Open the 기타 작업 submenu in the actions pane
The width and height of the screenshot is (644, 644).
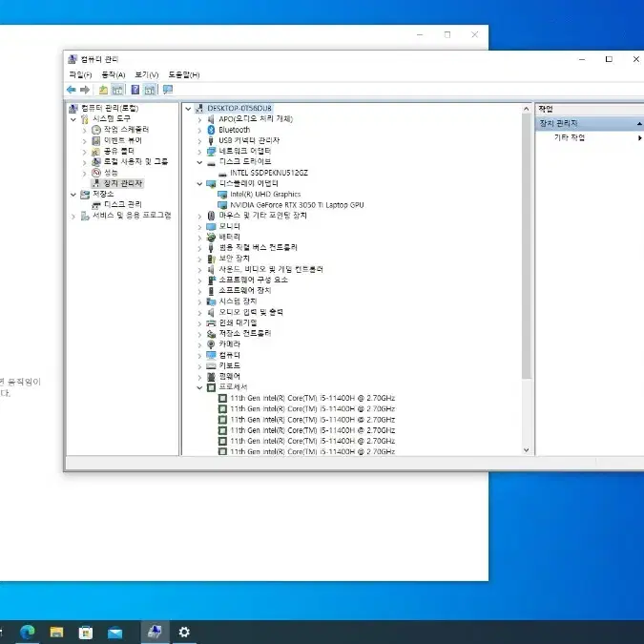591,137
